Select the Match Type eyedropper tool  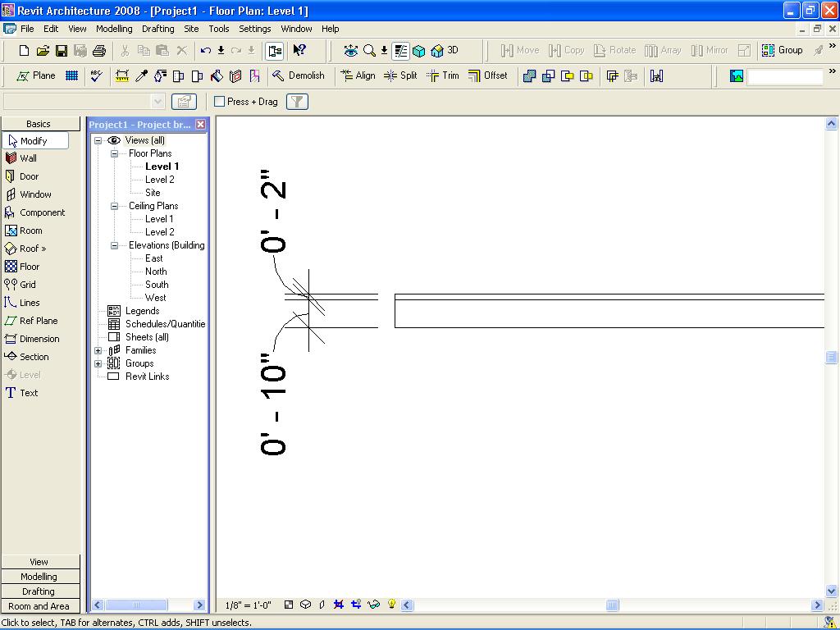141,75
